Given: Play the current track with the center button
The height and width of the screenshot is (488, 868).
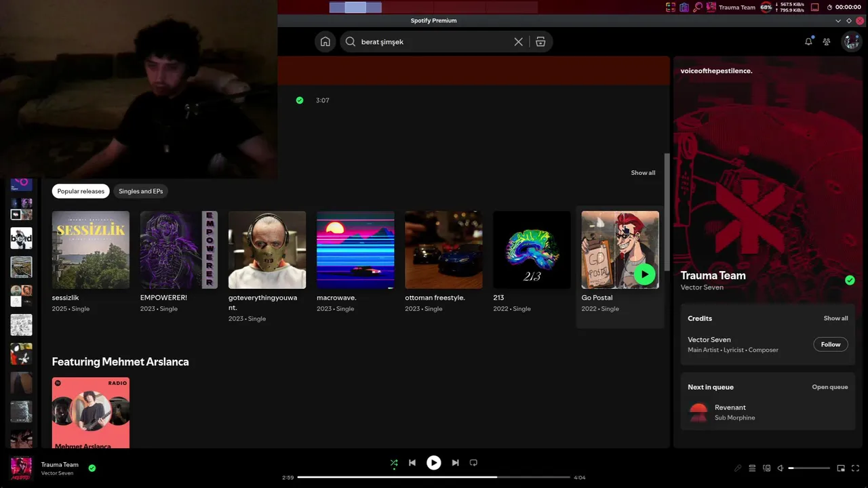Looking at the screenshot, I should [x=434, y=463].
